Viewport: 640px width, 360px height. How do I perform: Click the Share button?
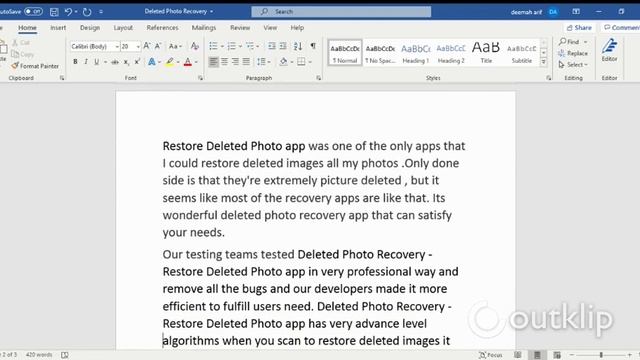pyautogui.click(x=579, y=28)
